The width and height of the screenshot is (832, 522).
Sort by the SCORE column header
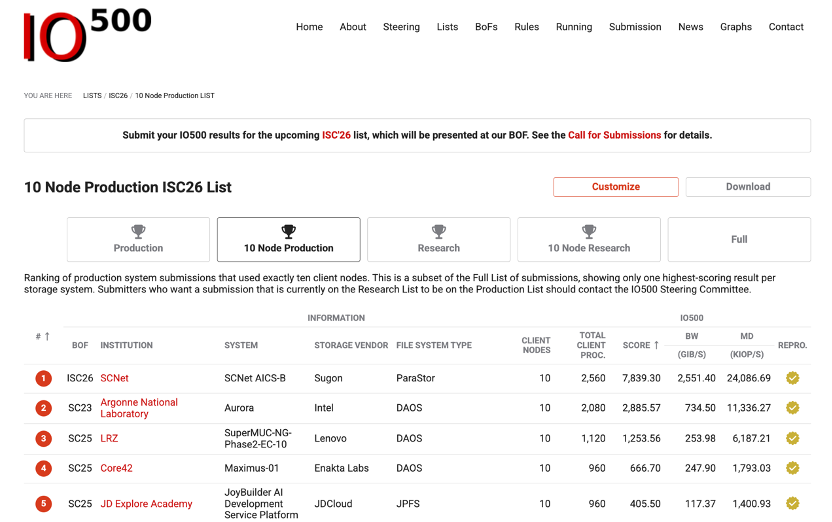point(641,345)
